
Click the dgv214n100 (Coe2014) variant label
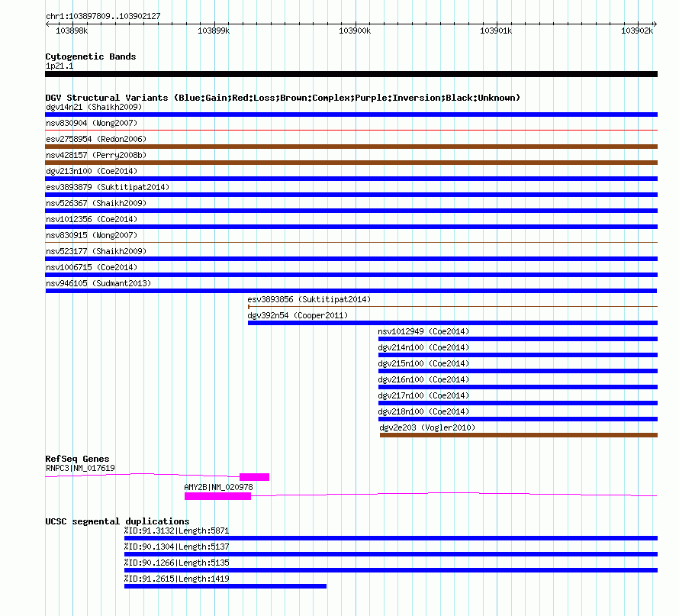coord(423,347)
